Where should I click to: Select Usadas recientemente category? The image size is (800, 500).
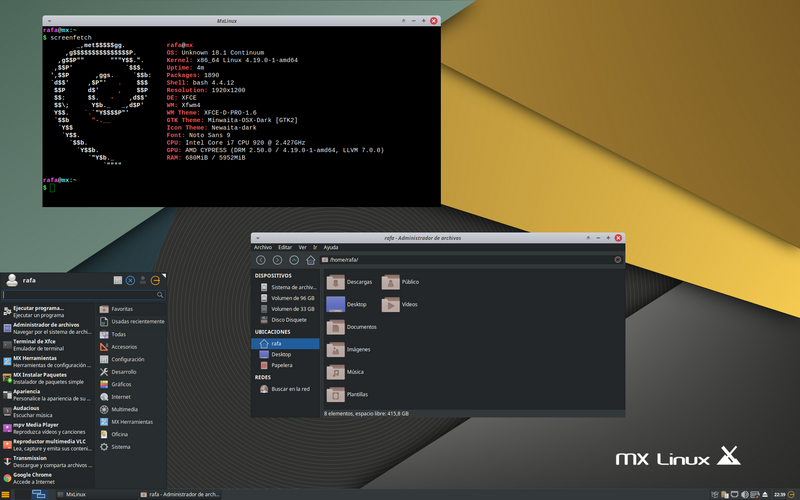click(x=131, y=321)
